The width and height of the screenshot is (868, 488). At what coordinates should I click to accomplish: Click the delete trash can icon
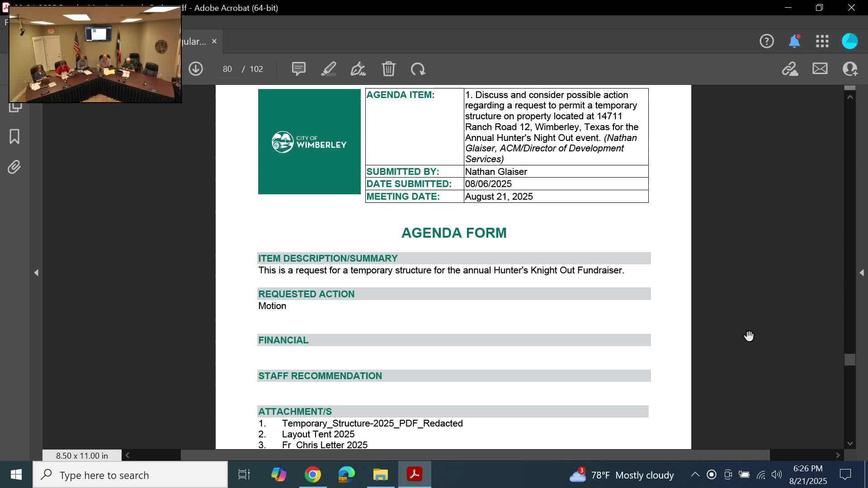coord(388,69)
